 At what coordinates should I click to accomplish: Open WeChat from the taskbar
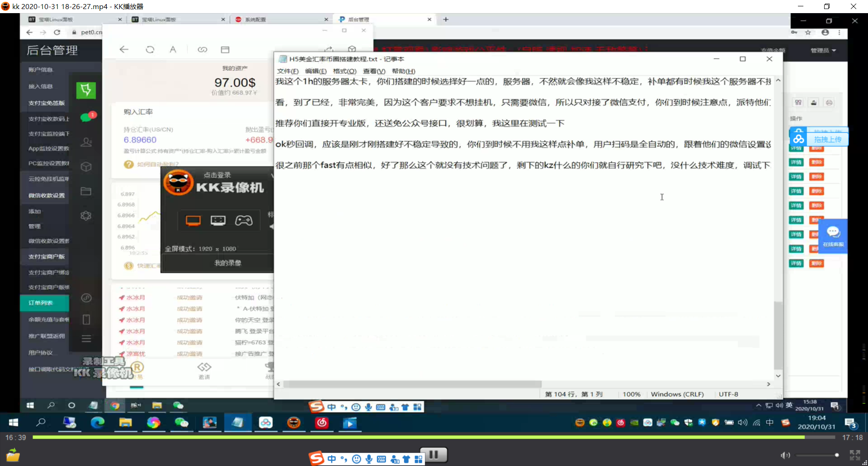point(181,423)
